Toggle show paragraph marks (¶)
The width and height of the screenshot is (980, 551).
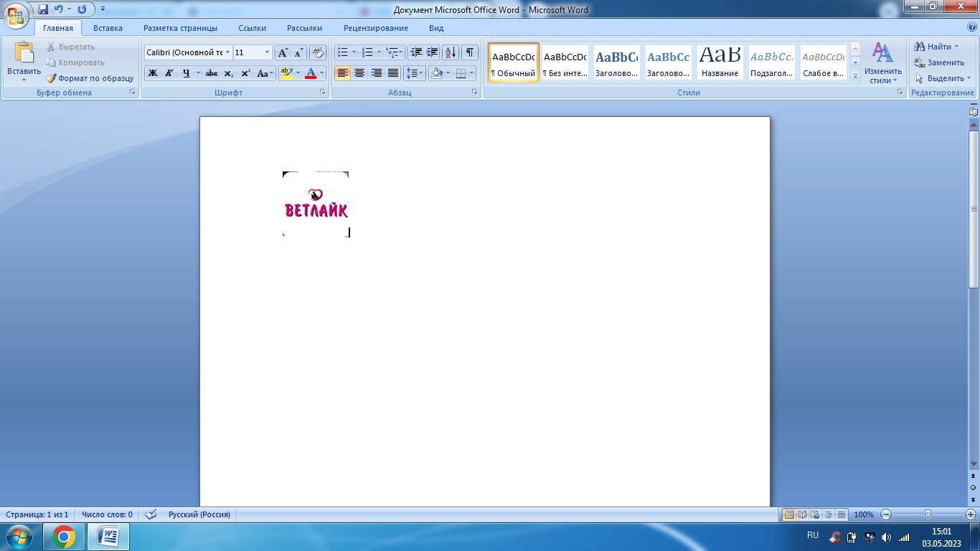point(470,52)
